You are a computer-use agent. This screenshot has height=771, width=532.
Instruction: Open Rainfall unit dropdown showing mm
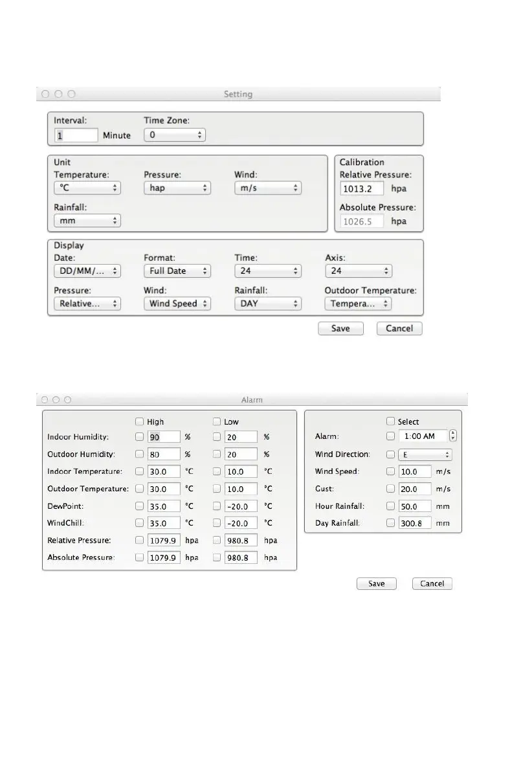[x=87, y=221]
